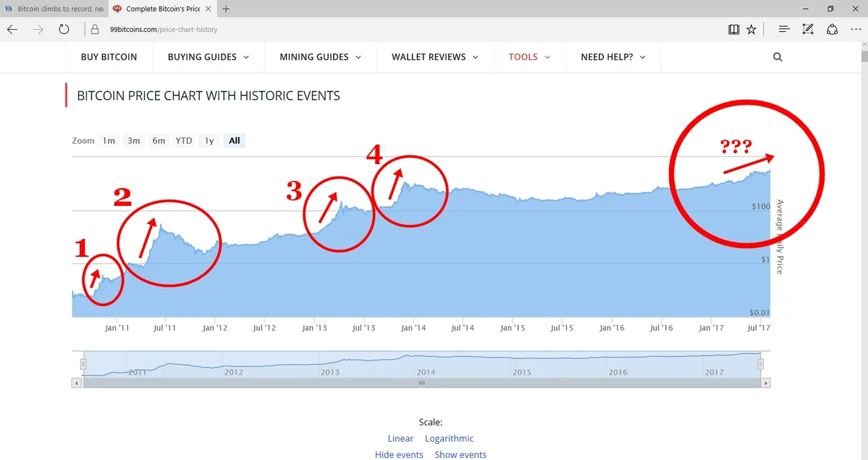Grab the navigator right range handle
This screenshot has height=460, width=868.
761,364
